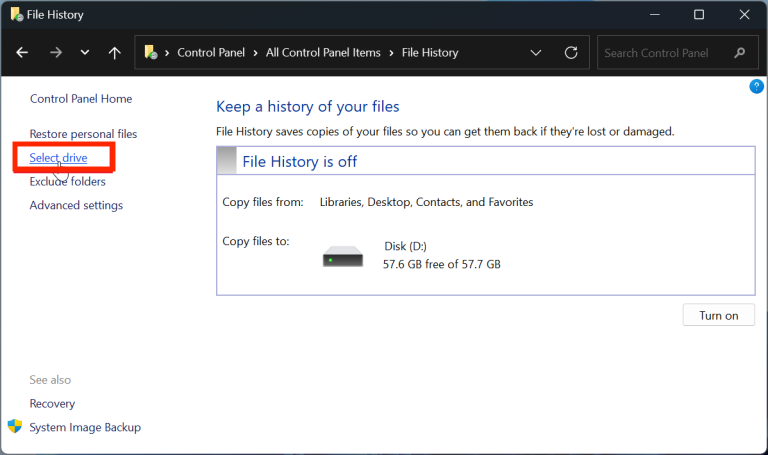This screenshot has width=768, height=455.
Task: Click File History breadcrumb segment
Action: click(x=430, y=52)
